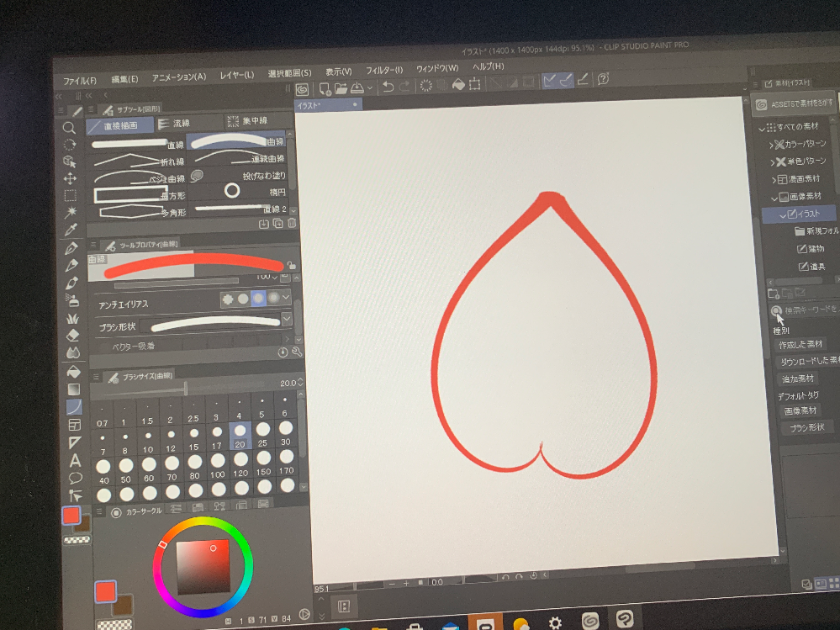Expand the 漫画素材 folder
The width and height of the screenshot is (840, 630).
coord(774,180)
